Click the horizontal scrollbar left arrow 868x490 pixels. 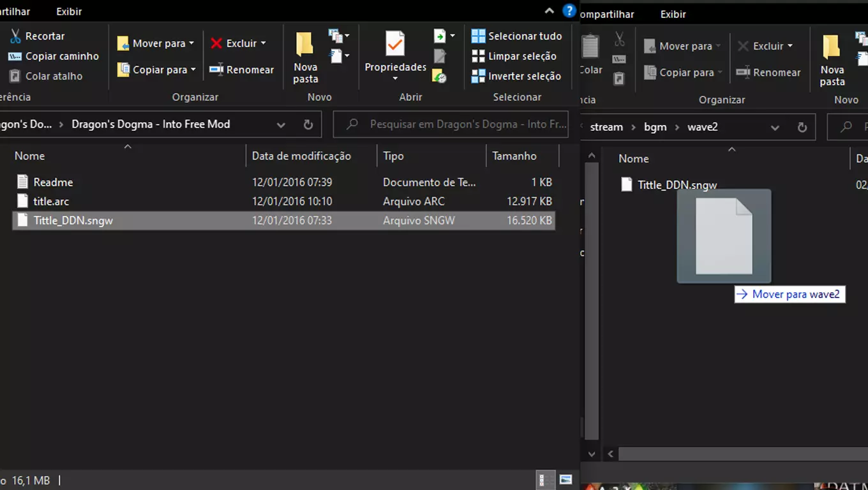click(611, 454)
